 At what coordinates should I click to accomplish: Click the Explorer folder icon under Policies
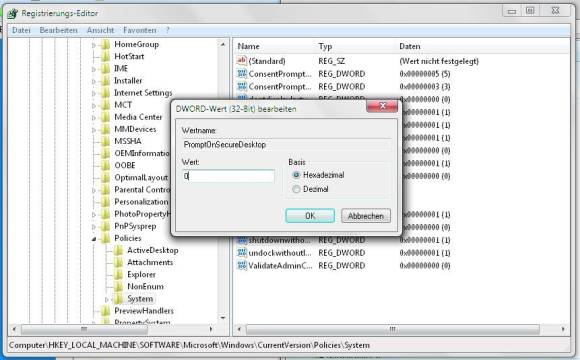click(118, 275)
